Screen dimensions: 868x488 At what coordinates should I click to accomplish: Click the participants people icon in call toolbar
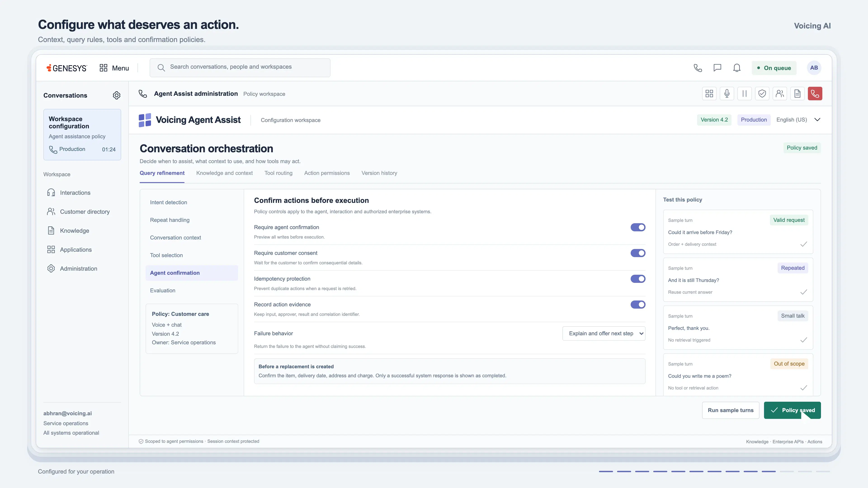click(x=780, y=94)
